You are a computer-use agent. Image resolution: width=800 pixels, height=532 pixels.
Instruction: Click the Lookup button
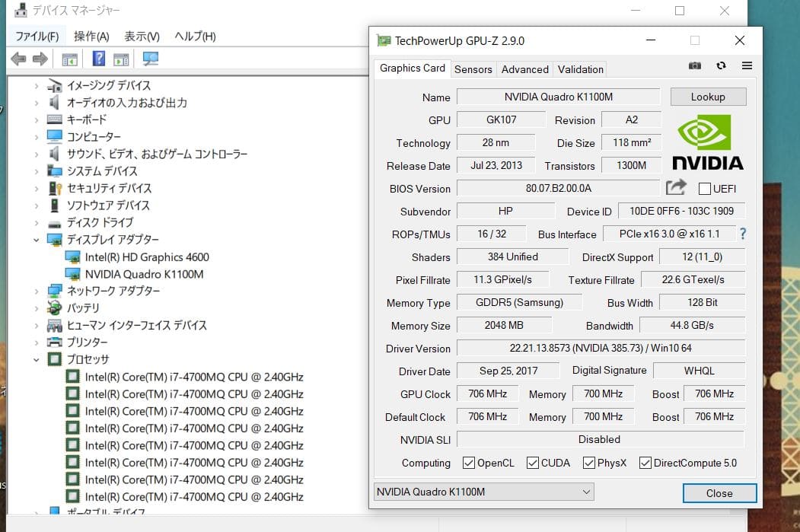coord(708,97)
